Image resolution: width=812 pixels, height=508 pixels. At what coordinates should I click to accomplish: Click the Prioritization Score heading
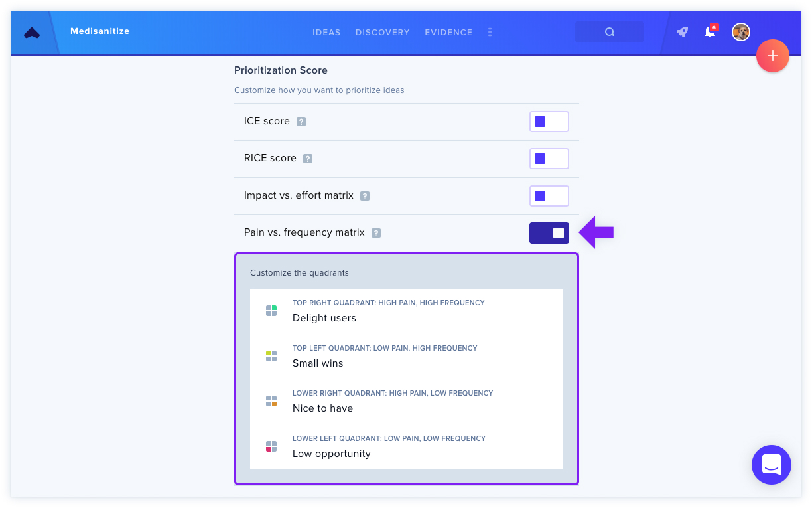[x=281, y=70]
